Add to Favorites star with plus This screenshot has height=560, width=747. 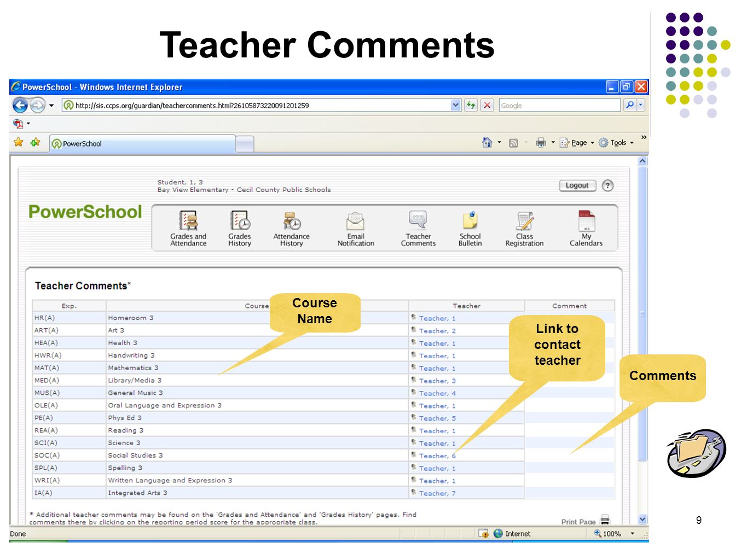point(36,142)
